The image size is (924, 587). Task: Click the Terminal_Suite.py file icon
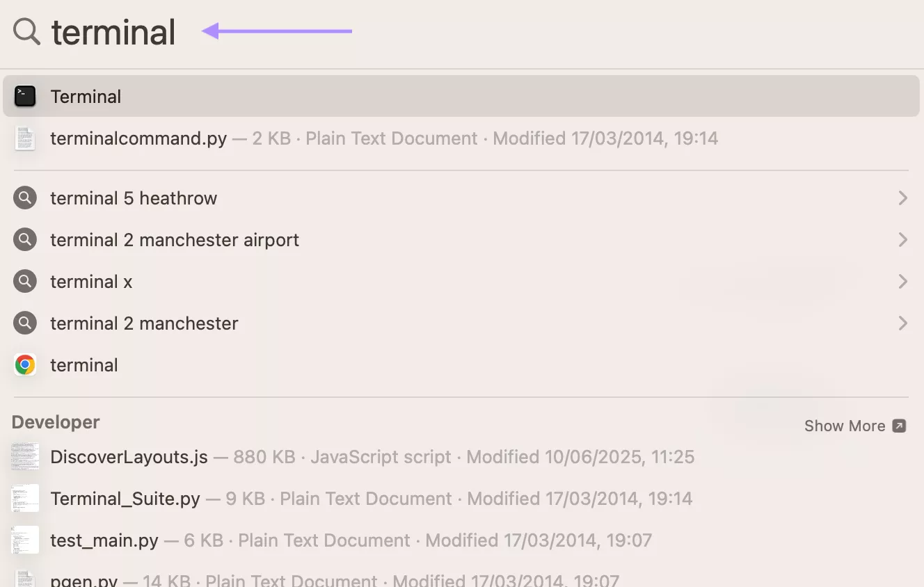click(25, 499)
